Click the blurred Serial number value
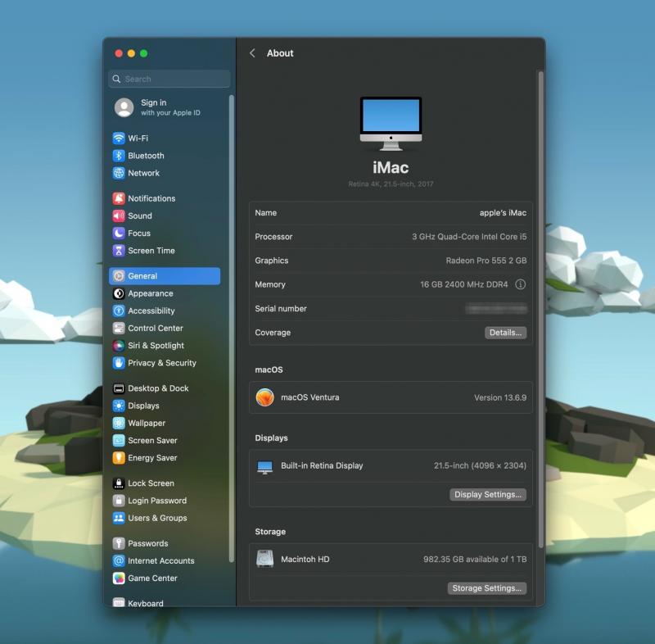Image resolution: width=655 pixels, height=644 pixels. coord(496,309)
